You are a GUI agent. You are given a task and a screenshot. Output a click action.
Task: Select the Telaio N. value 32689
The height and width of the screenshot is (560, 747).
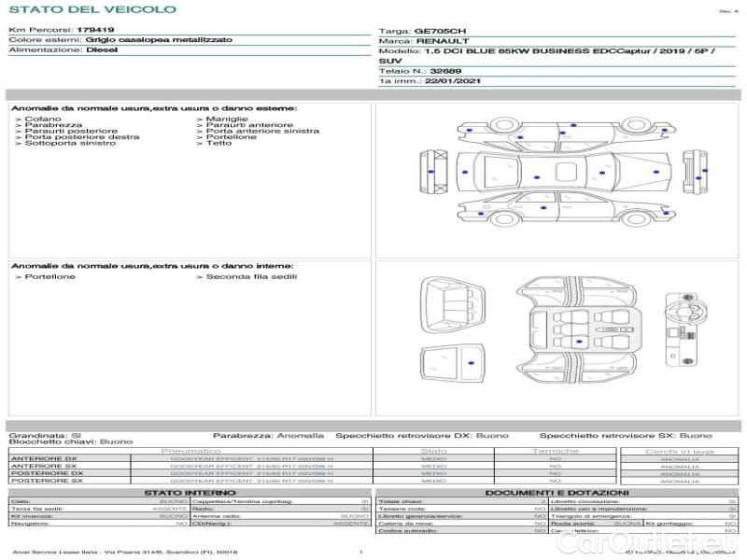pyautogui.click(x=445, y=71)
